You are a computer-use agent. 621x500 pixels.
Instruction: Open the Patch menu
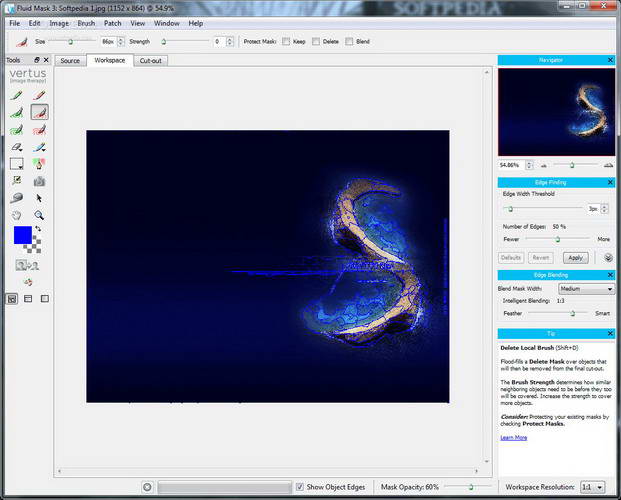click(112, 23)
